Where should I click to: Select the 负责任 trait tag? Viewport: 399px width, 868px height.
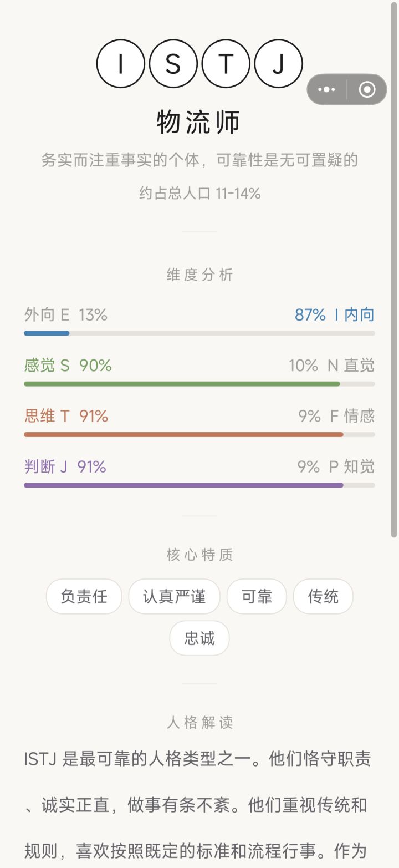[84, 596]
